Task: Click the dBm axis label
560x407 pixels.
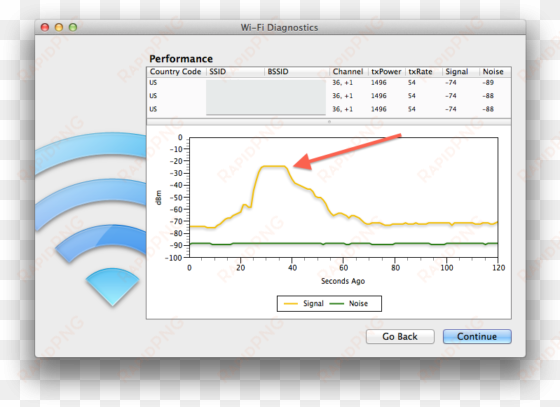Action: (x=159, y=197)
